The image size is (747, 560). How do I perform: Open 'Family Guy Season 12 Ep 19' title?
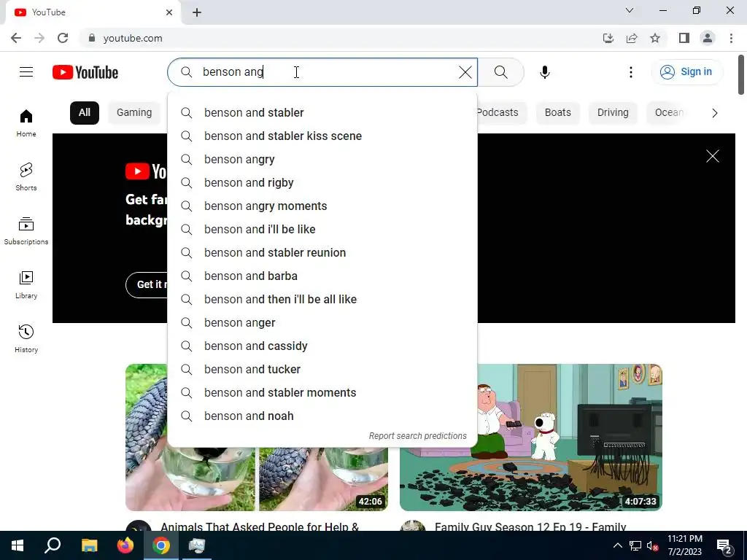(x=530, y=526)
